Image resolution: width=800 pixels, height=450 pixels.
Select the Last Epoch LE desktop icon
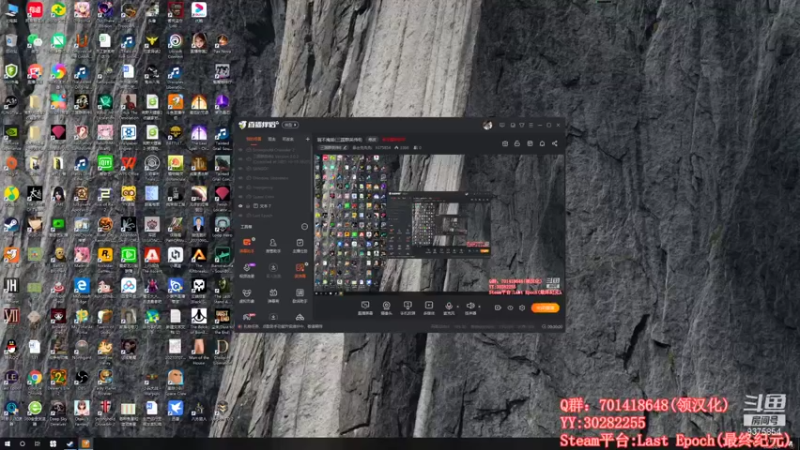[11, 378]
